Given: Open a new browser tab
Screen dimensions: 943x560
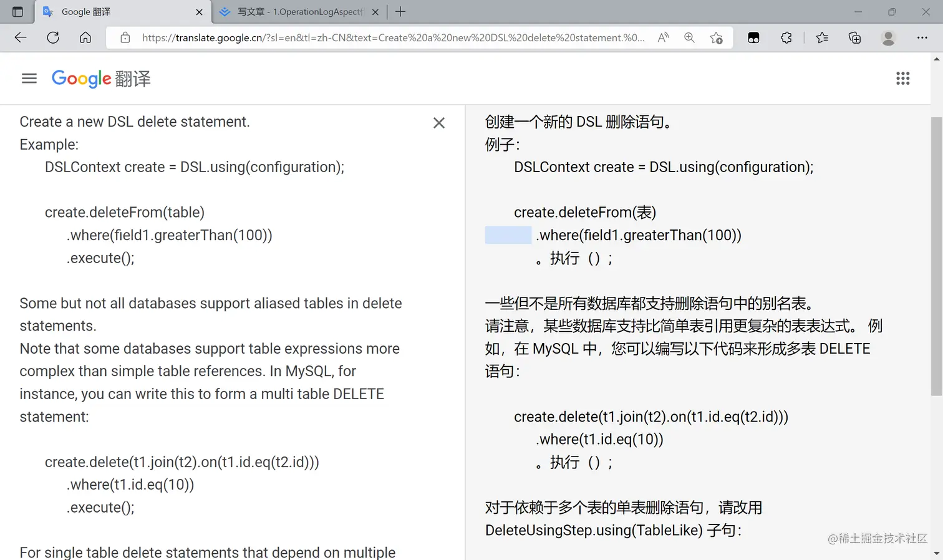Looking at the screenshot, I should click(400, 12).
